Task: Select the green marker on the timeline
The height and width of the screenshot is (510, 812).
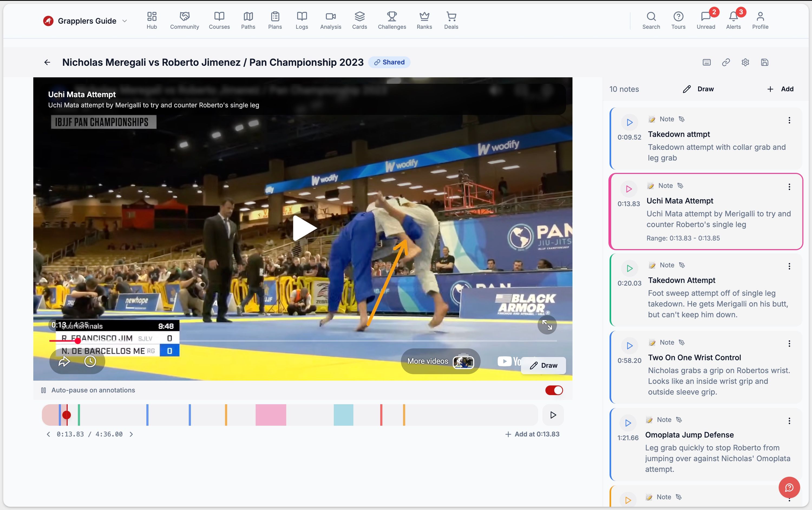Action: [x=79, y=415]
